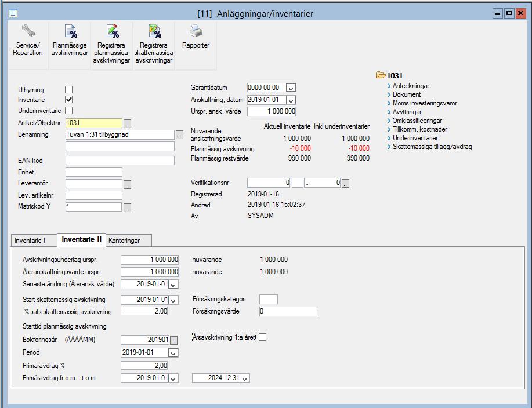Click Bokföringsår field showing 201901
532x408 pixels.
pyautogui.click(x=145, y=340)
